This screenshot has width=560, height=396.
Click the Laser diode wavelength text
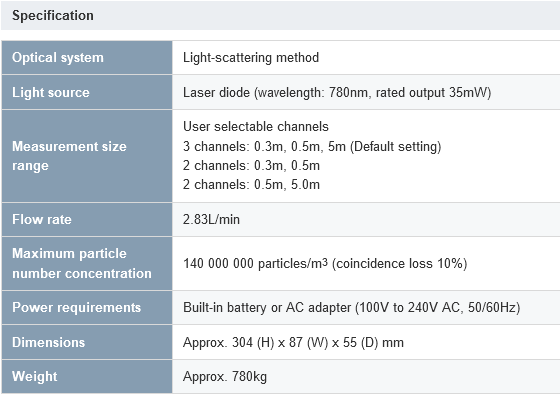(337, 92)
